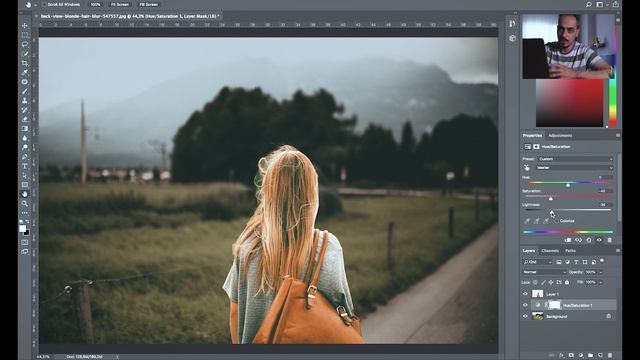Select the Pen tool
Image resolution: width=640 pixels, height=360 pixels.
25,157
